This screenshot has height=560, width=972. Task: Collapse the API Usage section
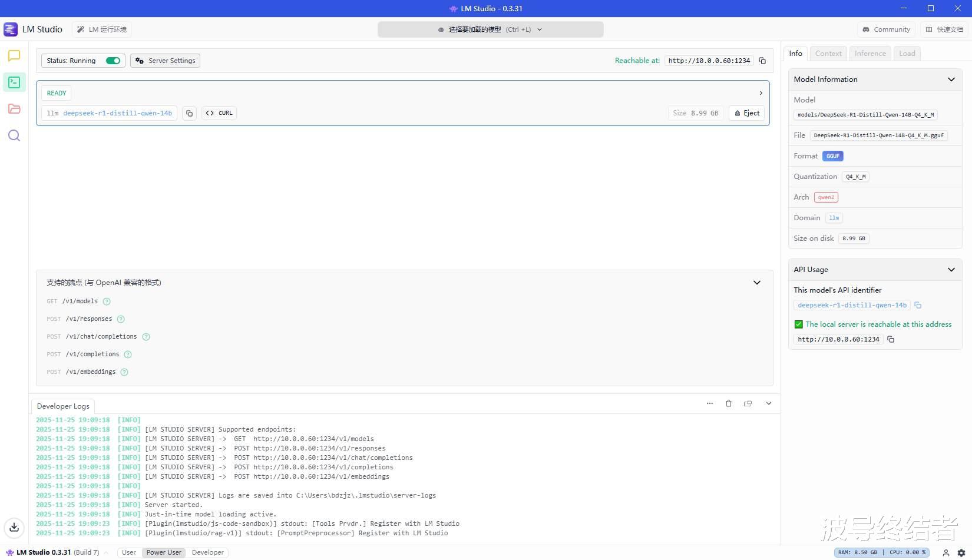tap(951, 270)
